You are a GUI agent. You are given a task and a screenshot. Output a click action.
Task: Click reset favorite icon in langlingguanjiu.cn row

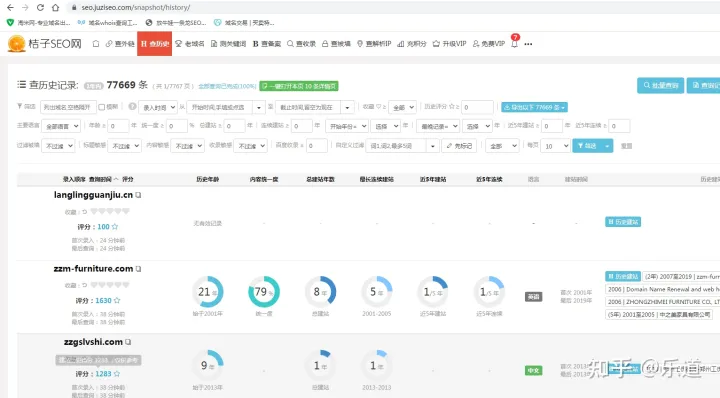click(x=84, y=212)
